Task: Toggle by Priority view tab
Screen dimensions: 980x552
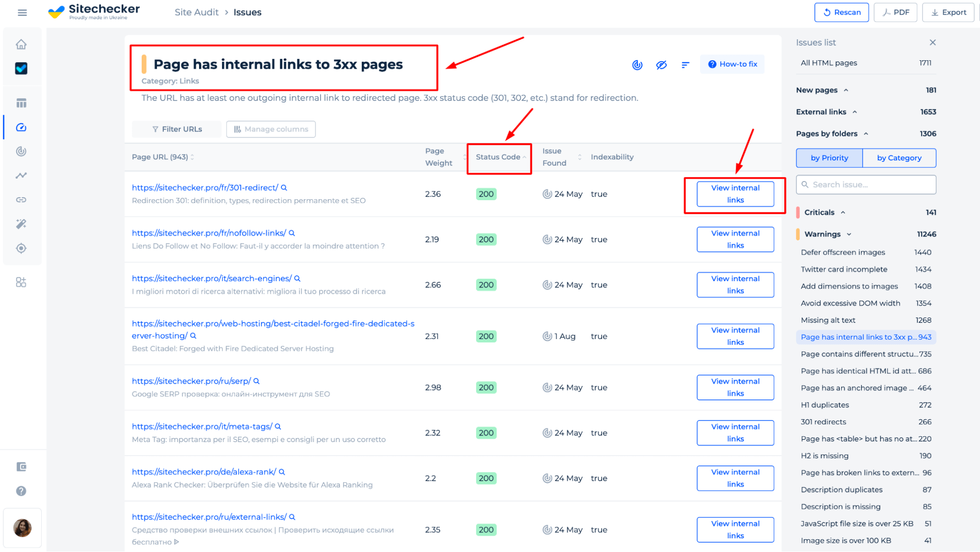Action: [830, 158]
